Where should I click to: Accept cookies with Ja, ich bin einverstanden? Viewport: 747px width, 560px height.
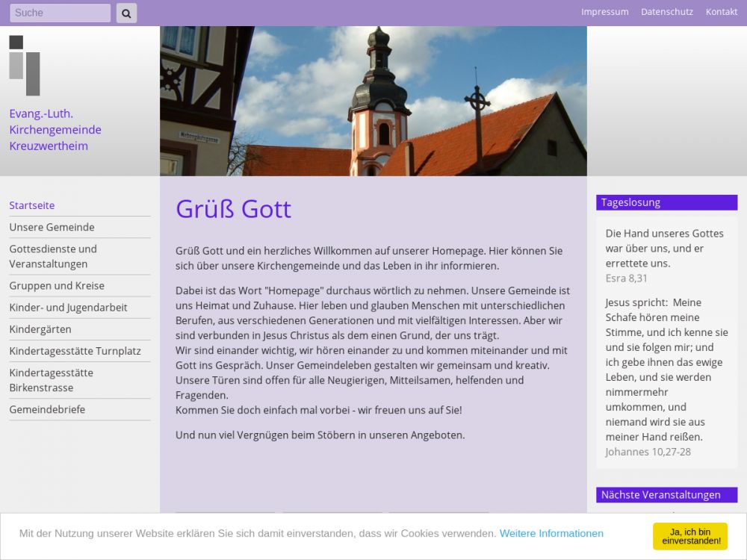tap(689, 536)
